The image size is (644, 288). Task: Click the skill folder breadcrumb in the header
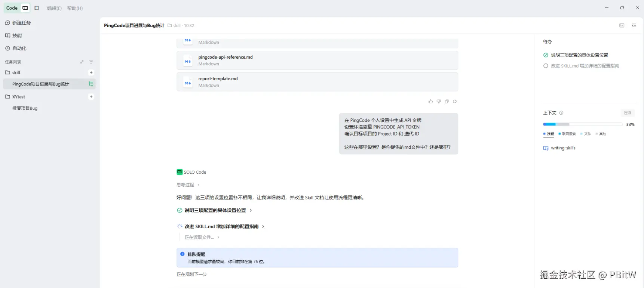[x=174, y=25]
